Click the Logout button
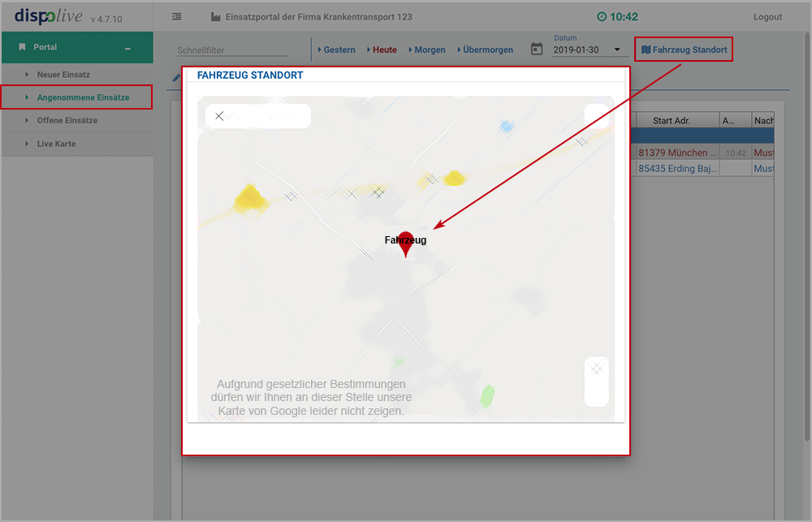Viewport: 812px width, 522px height. pos(767,17)
